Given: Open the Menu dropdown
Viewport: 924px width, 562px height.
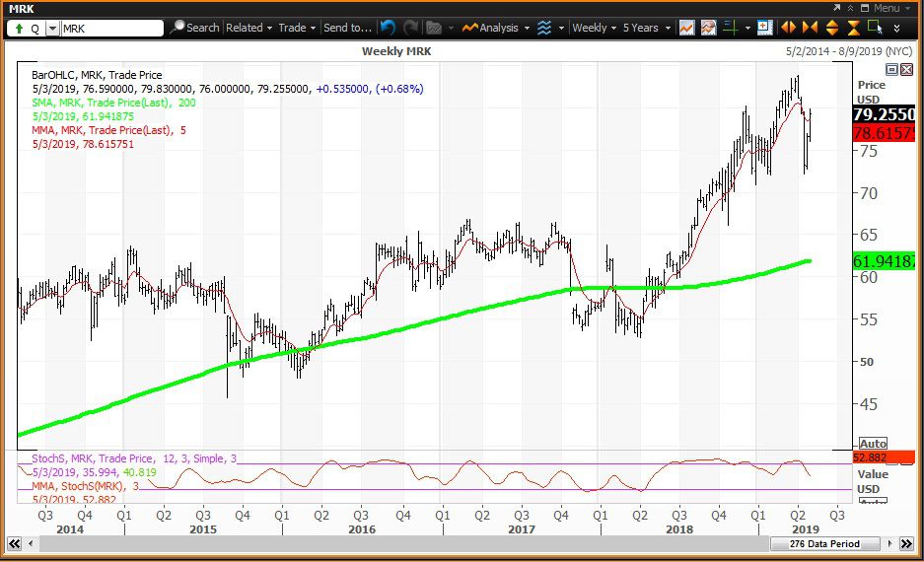Looking at the screenshot, I should tap(893, 8).
